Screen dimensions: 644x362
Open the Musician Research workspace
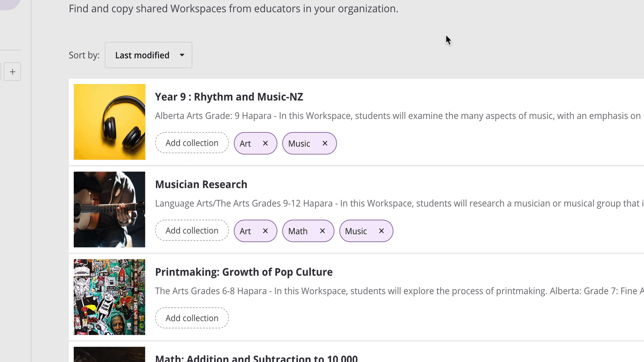(x=201, y=184)
